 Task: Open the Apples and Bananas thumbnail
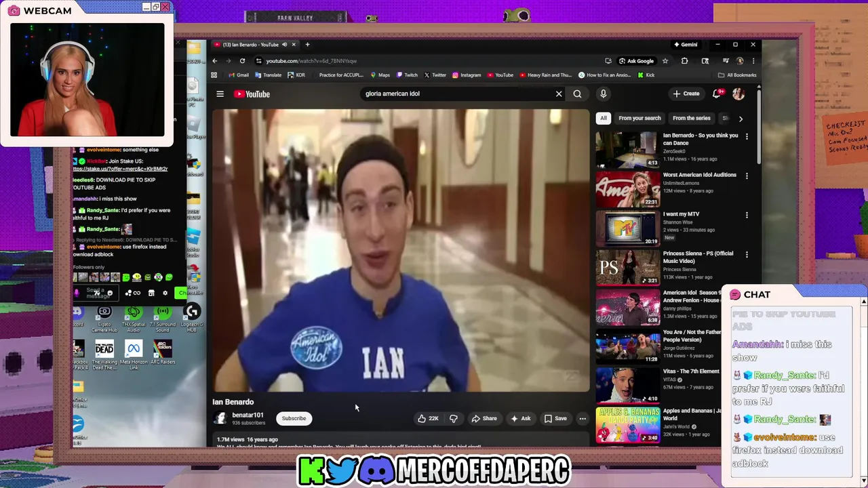[627, 425]
